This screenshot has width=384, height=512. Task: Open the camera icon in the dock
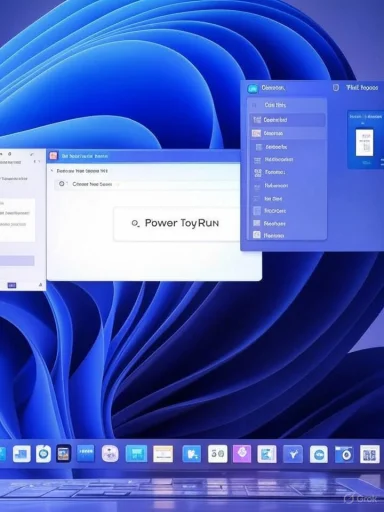(x=345, y=454)
